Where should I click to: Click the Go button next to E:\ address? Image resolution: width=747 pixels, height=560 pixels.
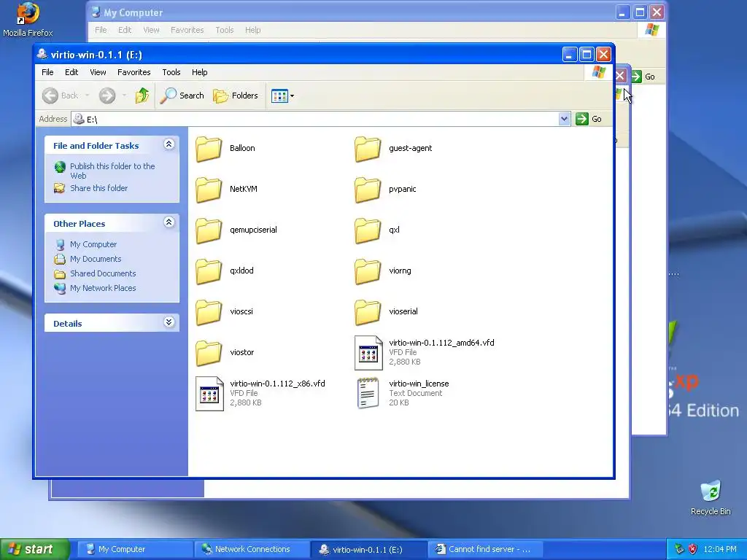point(589,119)
